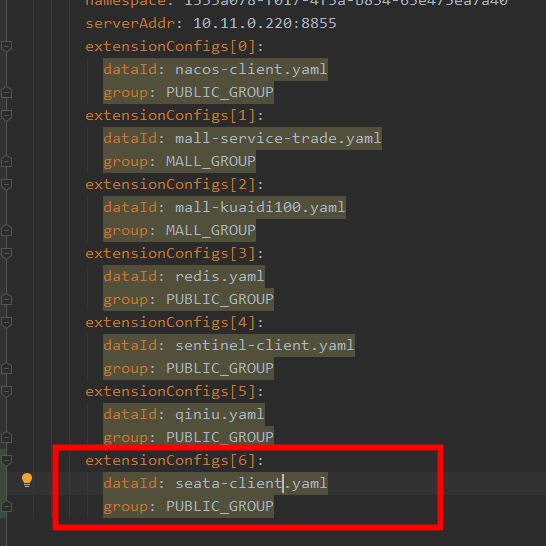This screenshot has height=546, width=546.
Task: Collapse the extensionConfigs[3] fold marker
Action: pos(6,253)
